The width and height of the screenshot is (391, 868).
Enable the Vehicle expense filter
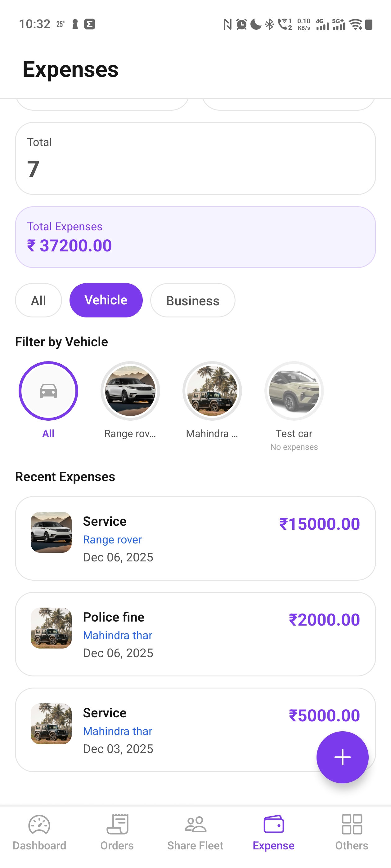pos(106,300)
